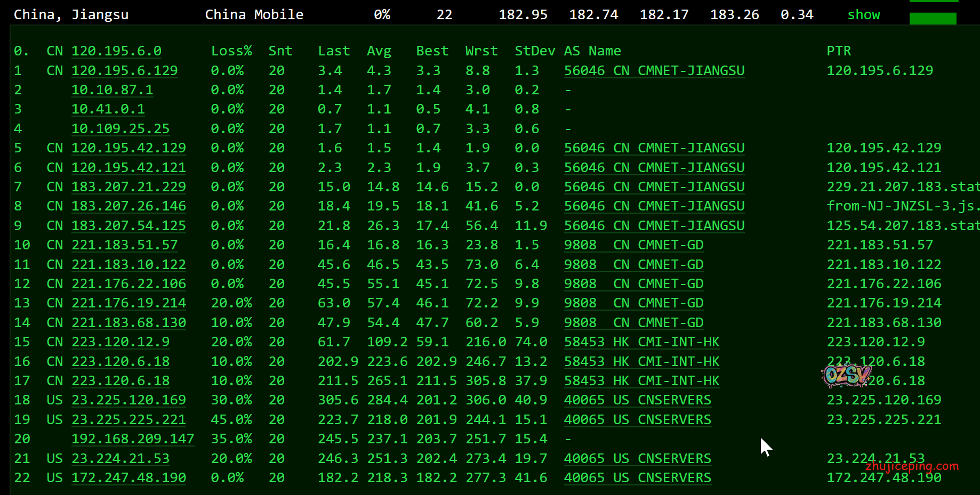
Task: Open final hop IP 172.247.48.190
Action: [x=128, y=478]
